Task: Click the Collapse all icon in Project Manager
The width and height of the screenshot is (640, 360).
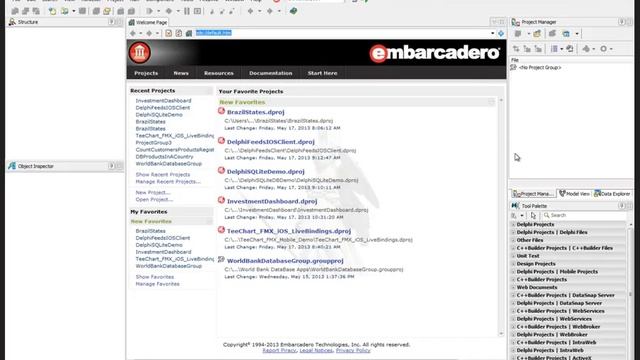Action: pyautogui.click(x=538, y=49)
